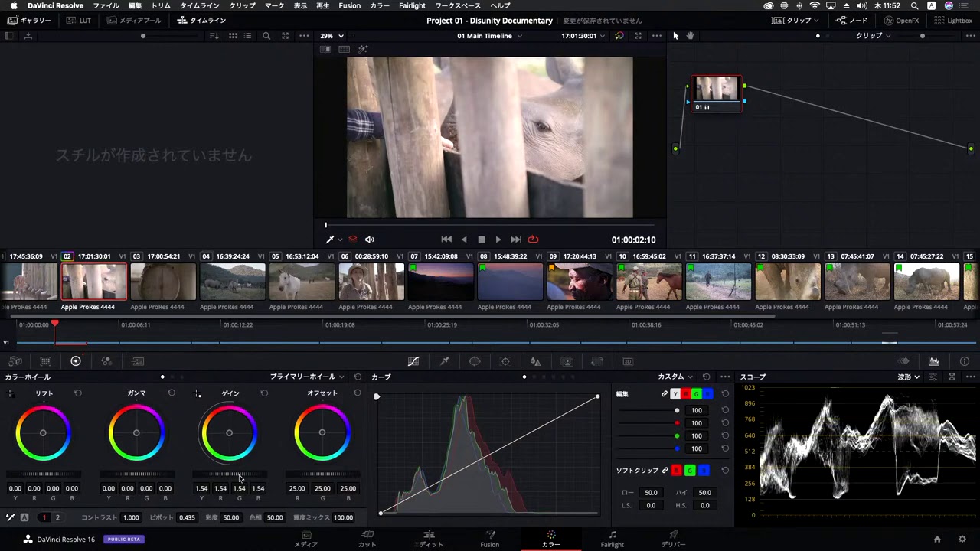The image size is (980, 551).
Task: Toggle auto balance A button
Action: click(x=24, y=517)
